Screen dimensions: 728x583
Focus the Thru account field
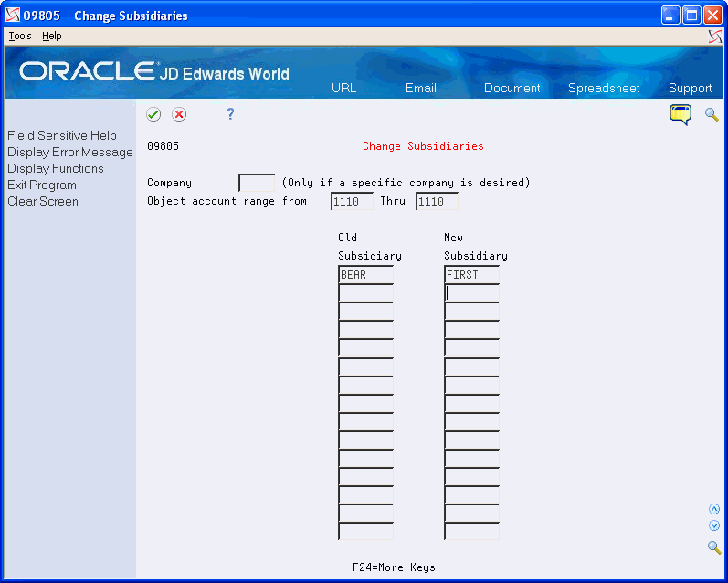click(x=437, y=202)
